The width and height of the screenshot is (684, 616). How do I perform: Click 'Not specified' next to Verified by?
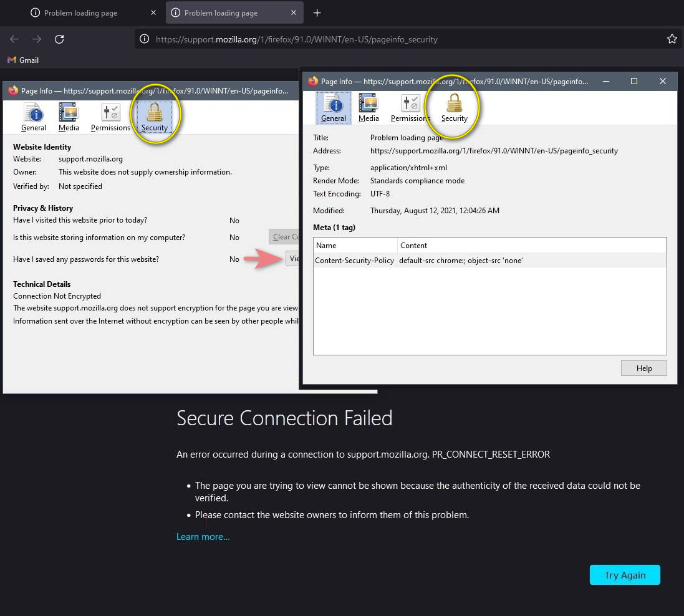(x=80, y=186)
